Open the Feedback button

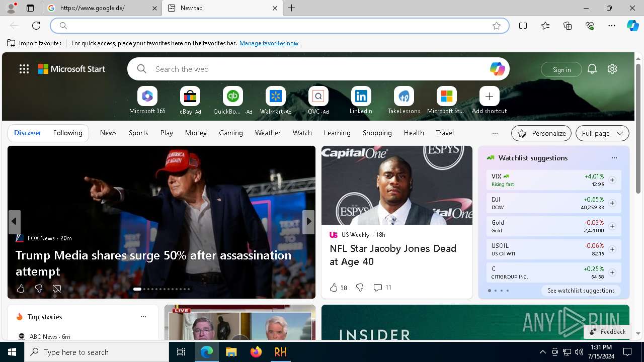pyautogui.click(x=607, y=332)
